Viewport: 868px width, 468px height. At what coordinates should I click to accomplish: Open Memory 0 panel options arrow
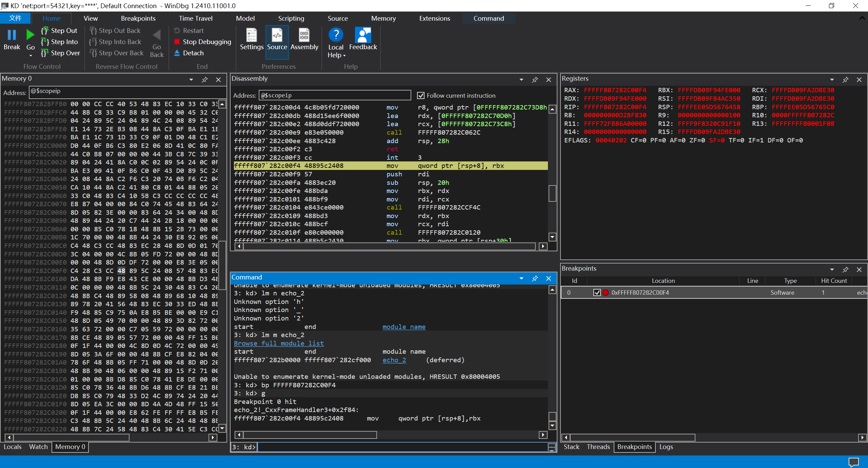(x=191, y=80)
